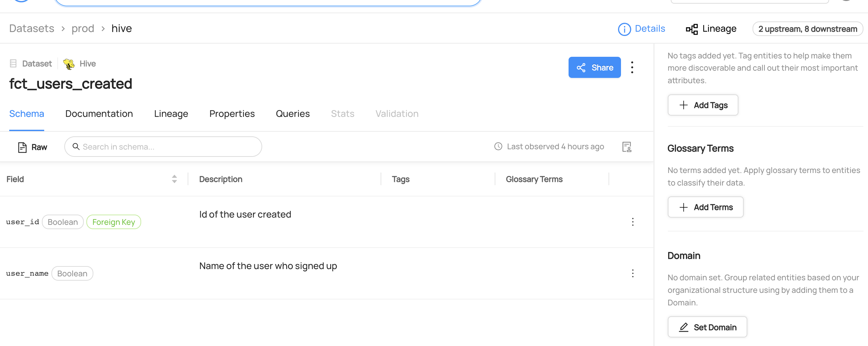Click the Dataset type icon above fct_users_created
868x346 pixels.
(x=13, y=63)
